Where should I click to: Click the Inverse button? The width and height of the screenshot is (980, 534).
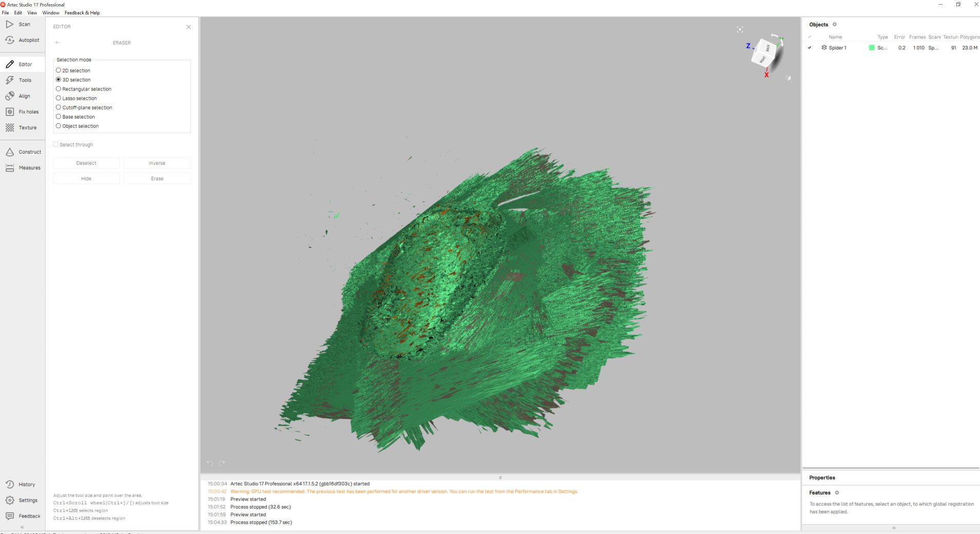pyautogui.click(x=157, y=163)
